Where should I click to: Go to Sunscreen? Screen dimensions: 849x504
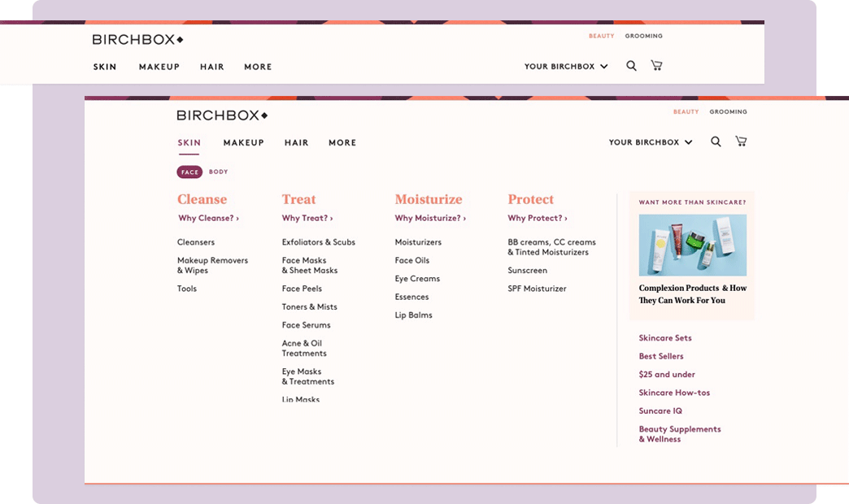click(x=528, y=270)
